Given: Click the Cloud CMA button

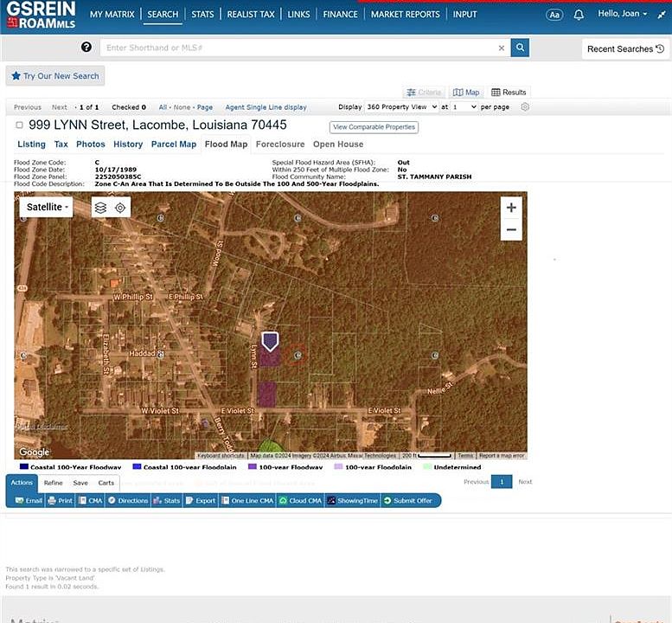Looking at the screenshot, I should pyautogui.click(x=300, y=501).
